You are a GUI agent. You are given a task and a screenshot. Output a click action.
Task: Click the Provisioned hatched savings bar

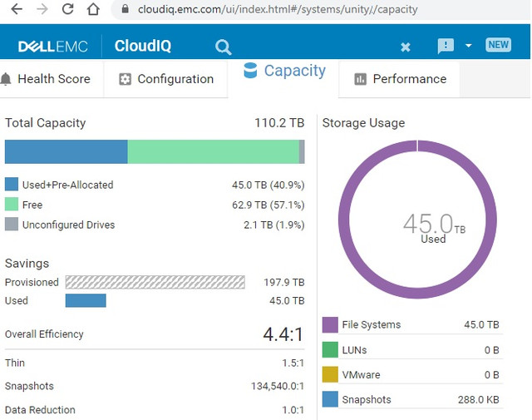155,282
